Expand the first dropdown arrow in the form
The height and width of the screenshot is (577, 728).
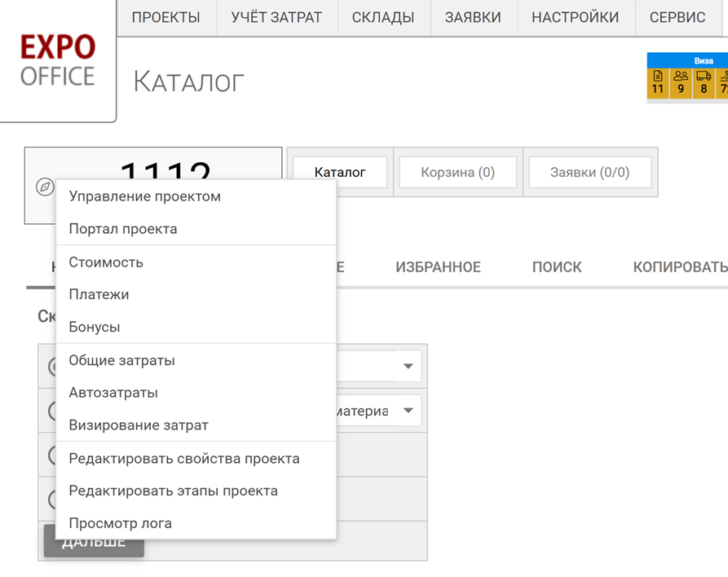(x=408, y=367)
